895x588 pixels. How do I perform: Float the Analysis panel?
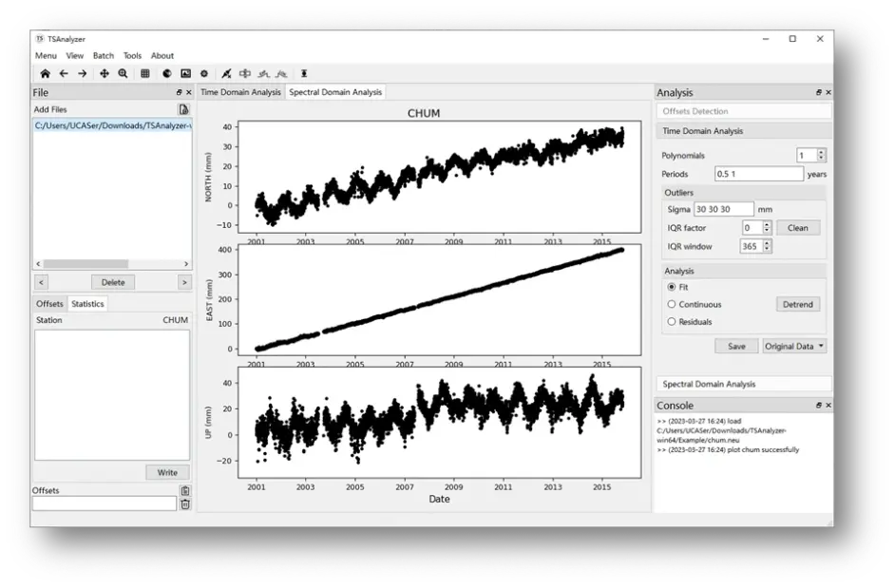click(819, 92)
